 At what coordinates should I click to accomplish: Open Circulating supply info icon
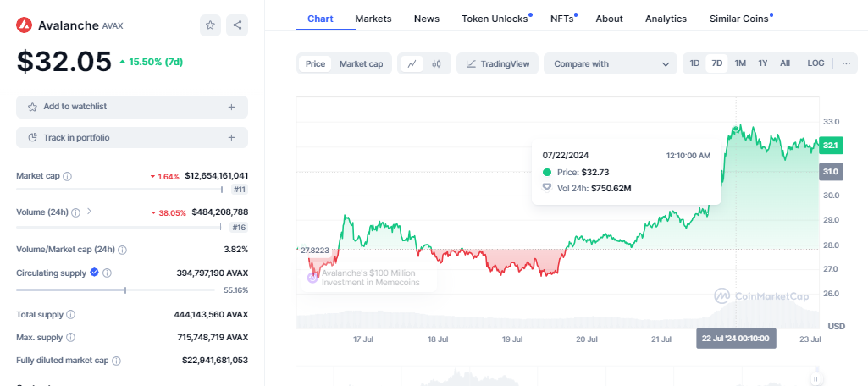click(x=108, y=273)
